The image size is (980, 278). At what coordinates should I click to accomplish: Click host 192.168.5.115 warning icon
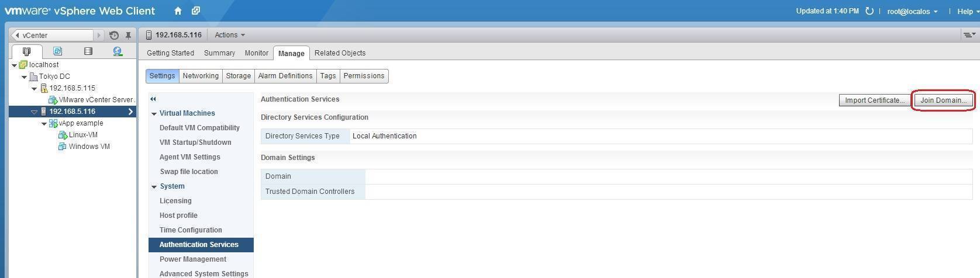(43, 88)
